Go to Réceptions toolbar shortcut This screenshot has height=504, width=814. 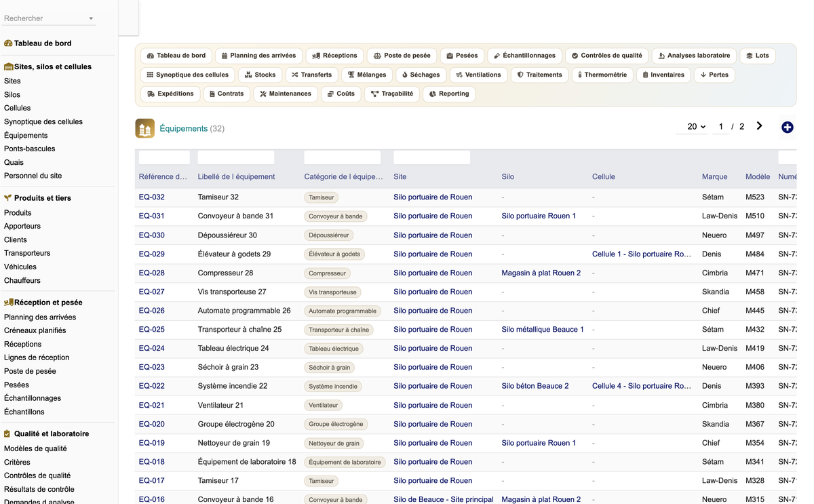335,56
